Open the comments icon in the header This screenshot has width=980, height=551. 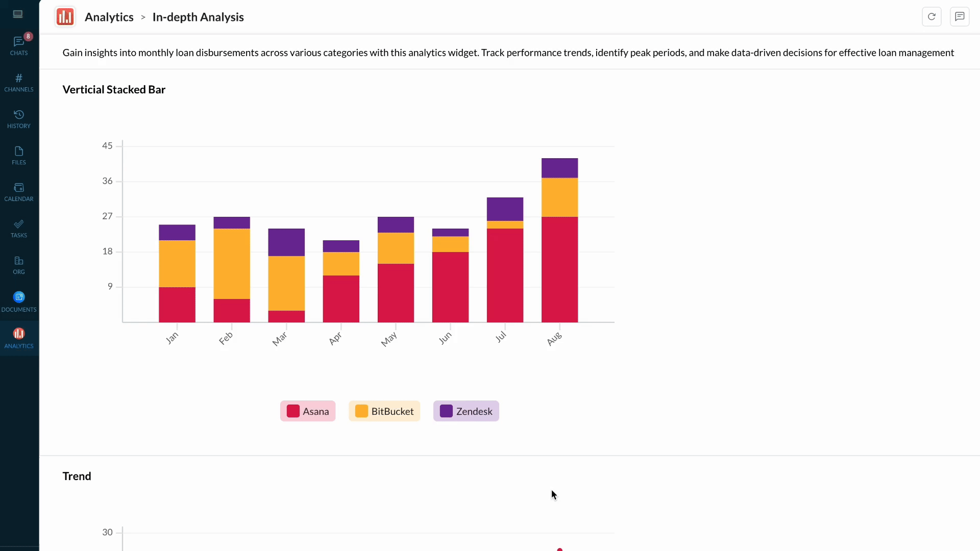[960, 16]
